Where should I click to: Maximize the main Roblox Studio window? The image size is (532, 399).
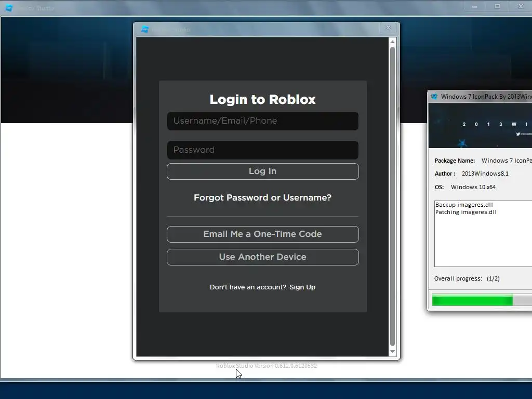click(x=497, y=6)
